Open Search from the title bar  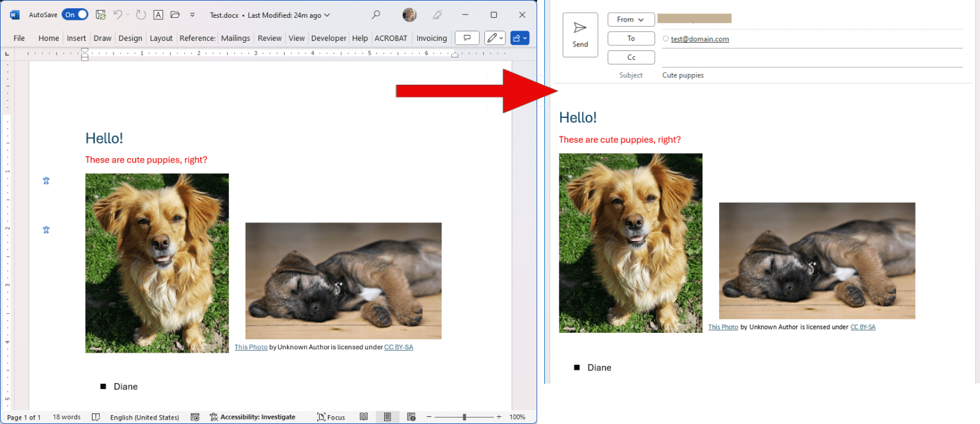tap(376, 14)
